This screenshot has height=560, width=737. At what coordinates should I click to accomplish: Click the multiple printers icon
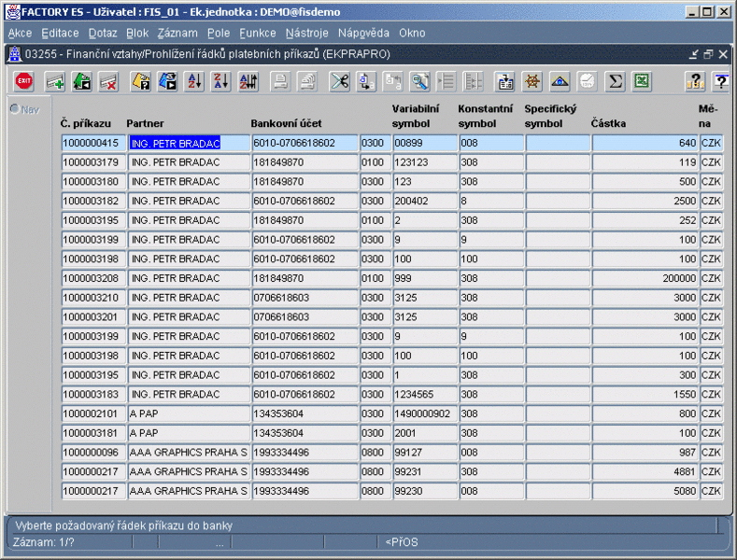click(x=307, y=81)
